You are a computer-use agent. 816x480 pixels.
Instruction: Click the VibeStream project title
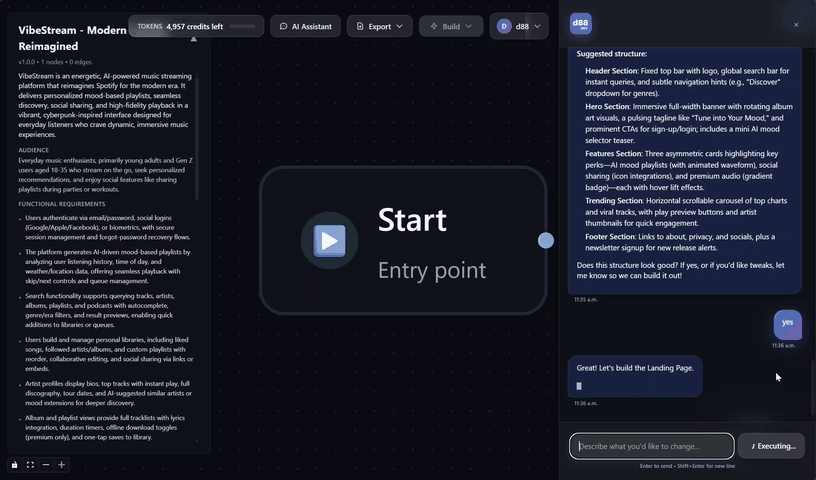(x=72, y=38)
